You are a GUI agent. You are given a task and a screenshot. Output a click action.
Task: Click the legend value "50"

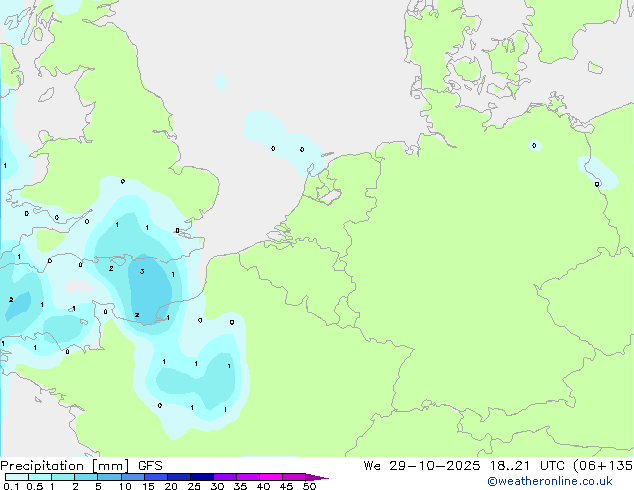(309, 486)
